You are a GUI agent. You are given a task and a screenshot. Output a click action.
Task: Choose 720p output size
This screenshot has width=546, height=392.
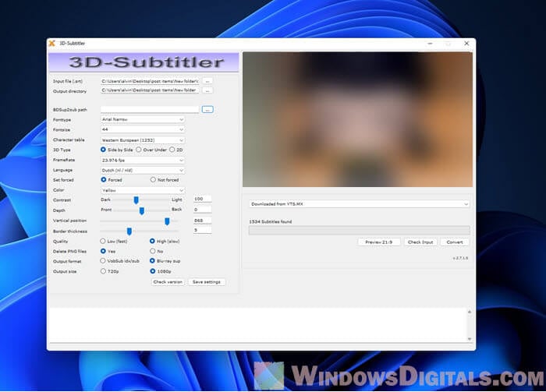(103, 271)
